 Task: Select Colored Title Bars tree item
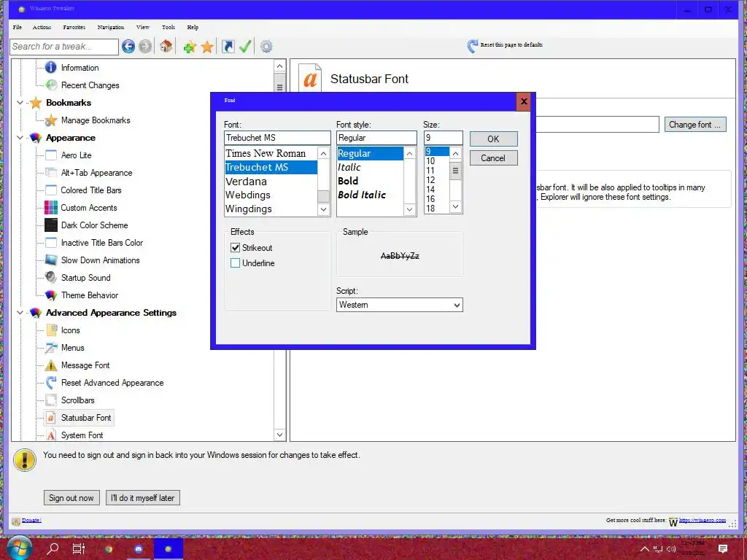coord(91,190)
